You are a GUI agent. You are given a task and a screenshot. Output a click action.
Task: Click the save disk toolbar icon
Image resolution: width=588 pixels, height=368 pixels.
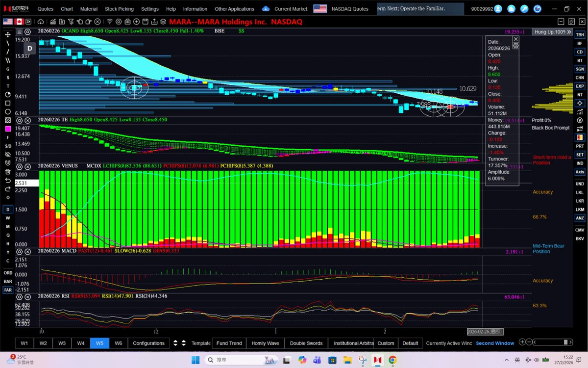pyautogui.click(x=145, y=22)
